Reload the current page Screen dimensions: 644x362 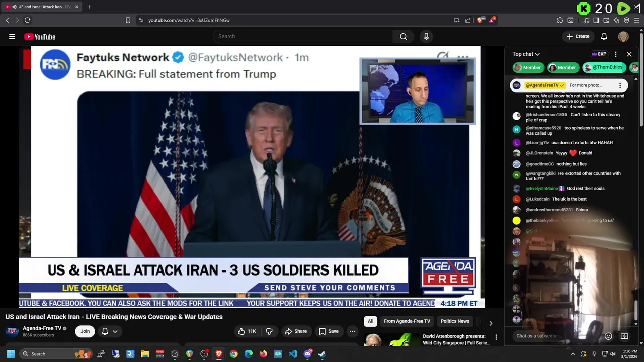coord(27,20)
